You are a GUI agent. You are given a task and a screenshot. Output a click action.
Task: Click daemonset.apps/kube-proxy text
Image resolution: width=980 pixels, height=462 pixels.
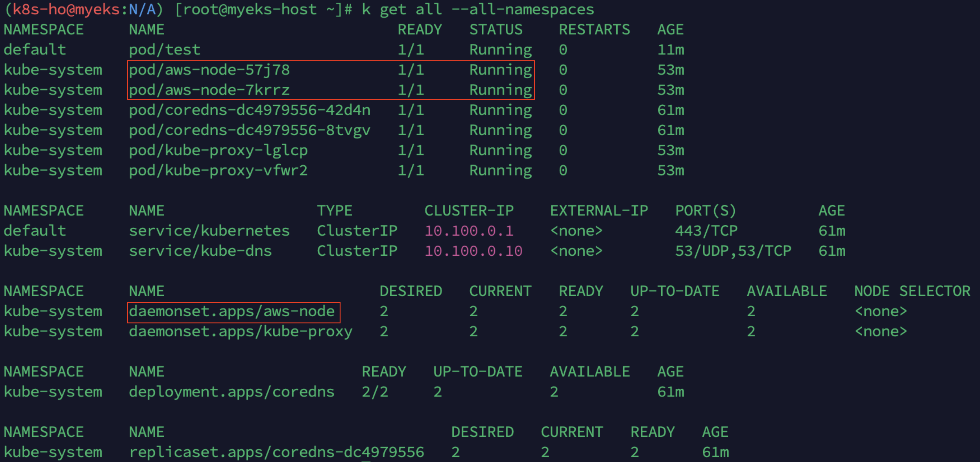(240, 332)
